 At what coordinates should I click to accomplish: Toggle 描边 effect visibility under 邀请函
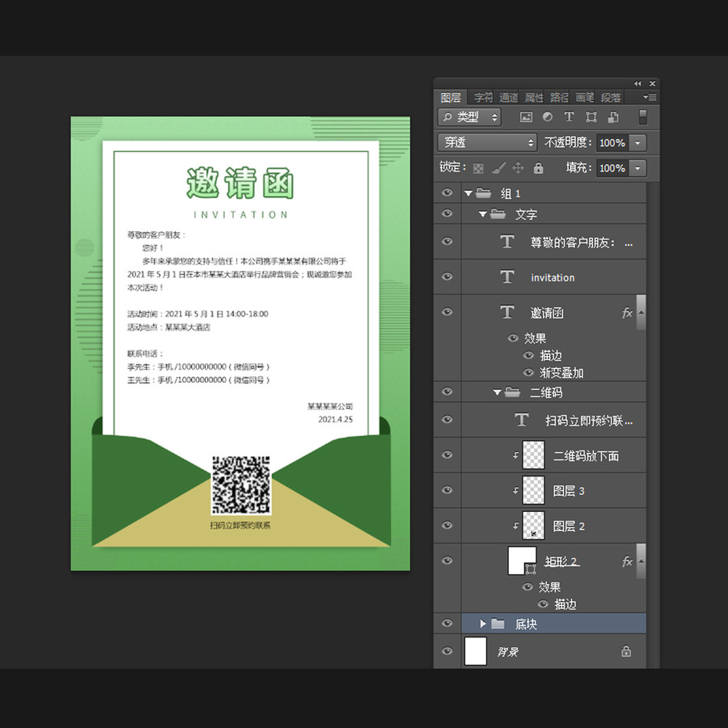click(528, 355)
